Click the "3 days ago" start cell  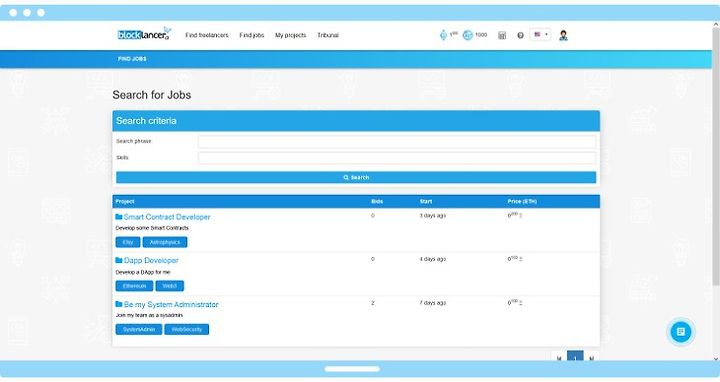click(433, 216)
